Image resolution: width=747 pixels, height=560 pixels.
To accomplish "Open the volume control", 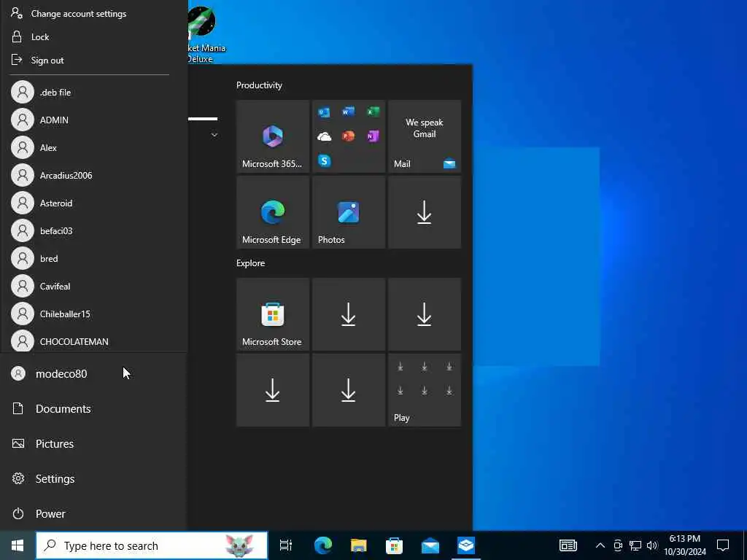I will (652, 545).
